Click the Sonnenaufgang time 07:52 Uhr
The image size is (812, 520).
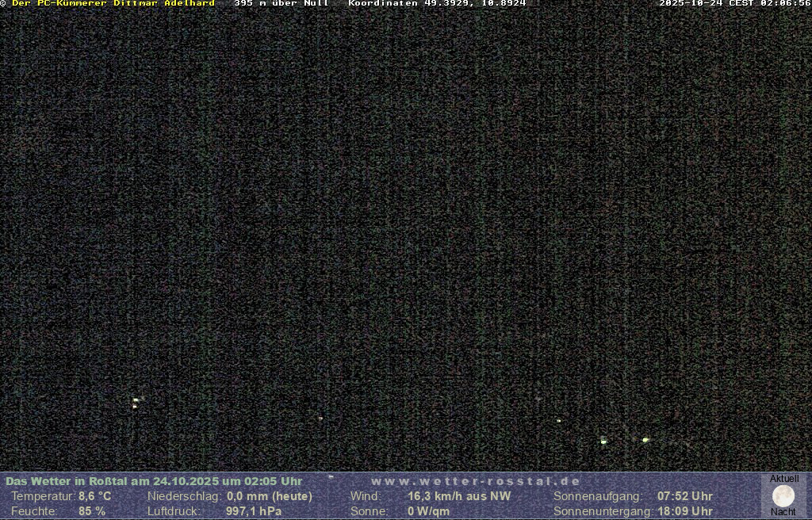[x=684, y=496]
